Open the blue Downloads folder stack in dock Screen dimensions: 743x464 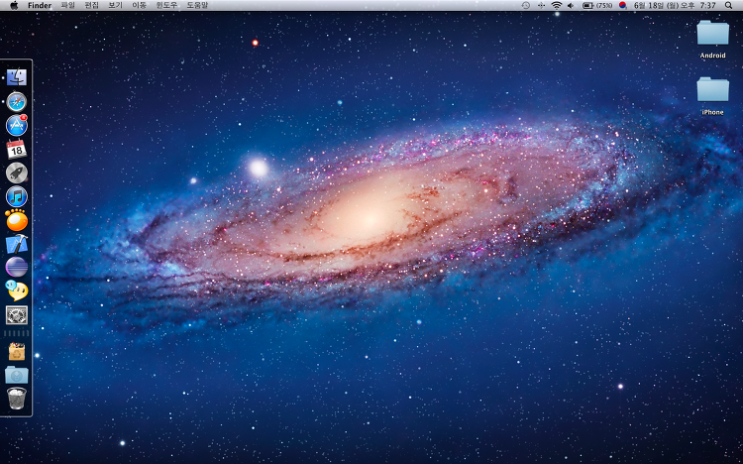pyautogui.click(x=17, y=375)
